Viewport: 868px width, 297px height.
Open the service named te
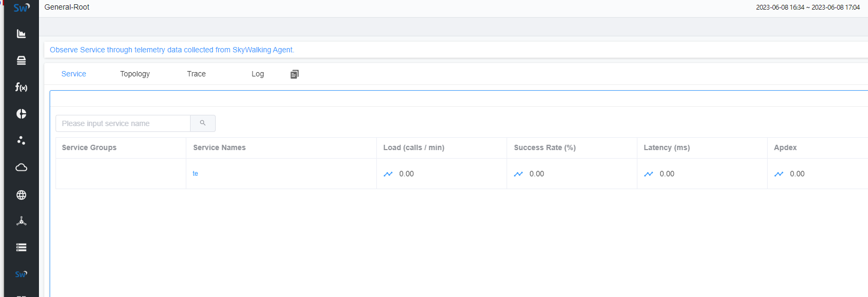[195, 174]
